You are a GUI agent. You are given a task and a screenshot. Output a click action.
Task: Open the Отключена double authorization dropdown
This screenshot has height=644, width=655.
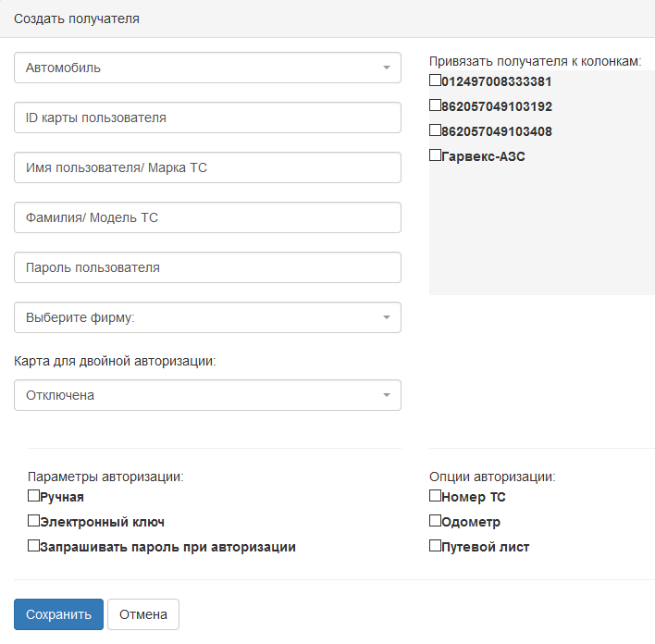[x=207, y=395]
